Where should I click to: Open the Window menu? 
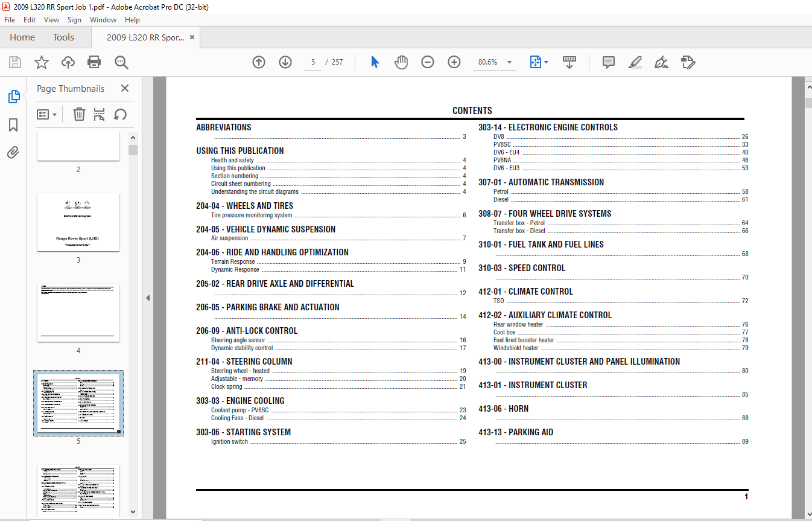tap(103, 20)
